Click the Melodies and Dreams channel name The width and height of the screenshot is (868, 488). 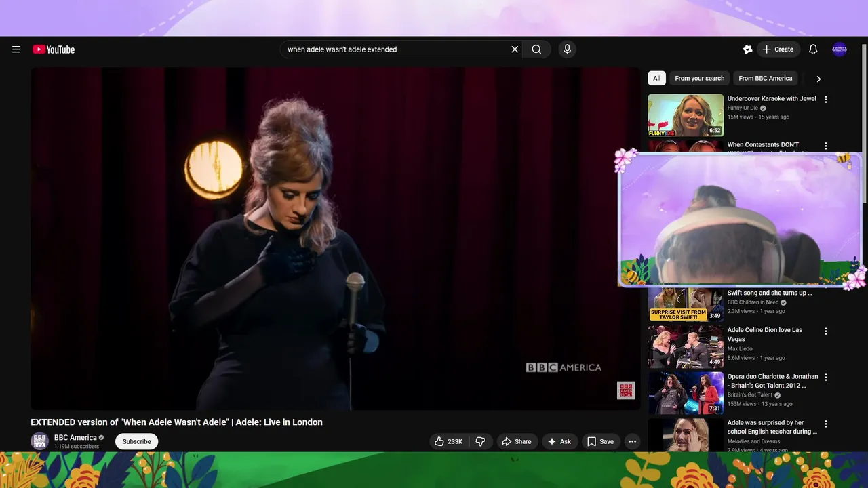[x=753, y=441]
